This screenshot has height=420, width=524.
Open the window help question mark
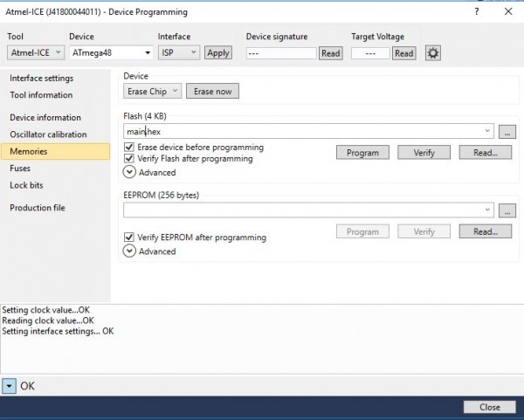coord(476,11)
